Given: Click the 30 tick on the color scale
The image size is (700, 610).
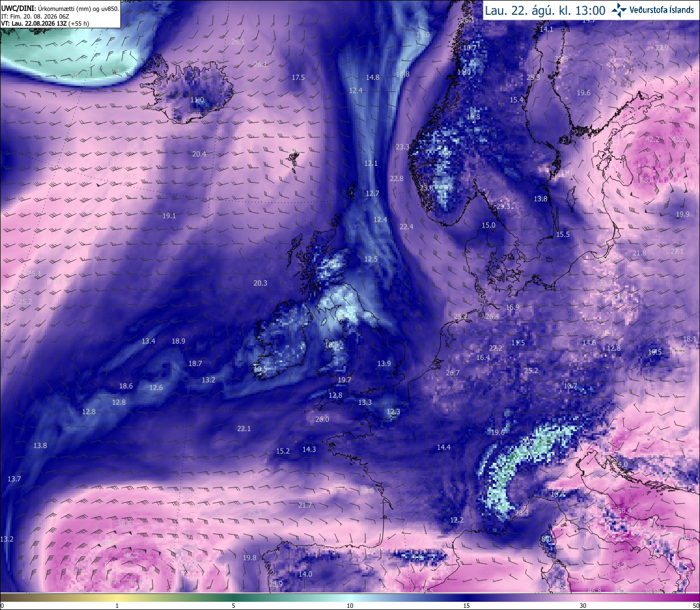Looking at the screenshot, I should pyautogui.click(x=583, y=606).
